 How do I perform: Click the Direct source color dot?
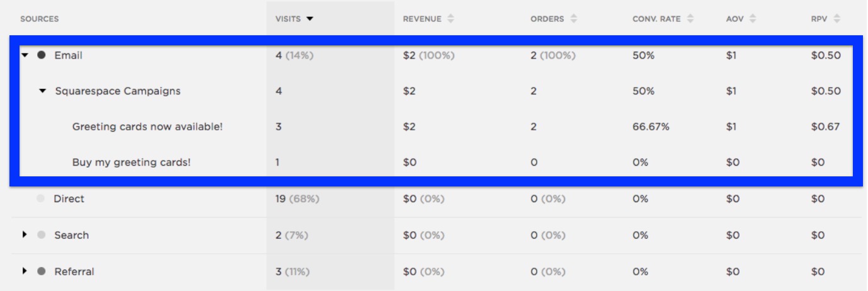pyautogui.click(x=41, y=199)
